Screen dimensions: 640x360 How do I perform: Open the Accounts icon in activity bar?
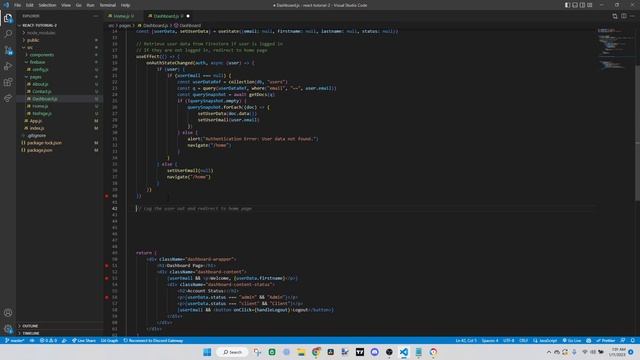point(8,313)
